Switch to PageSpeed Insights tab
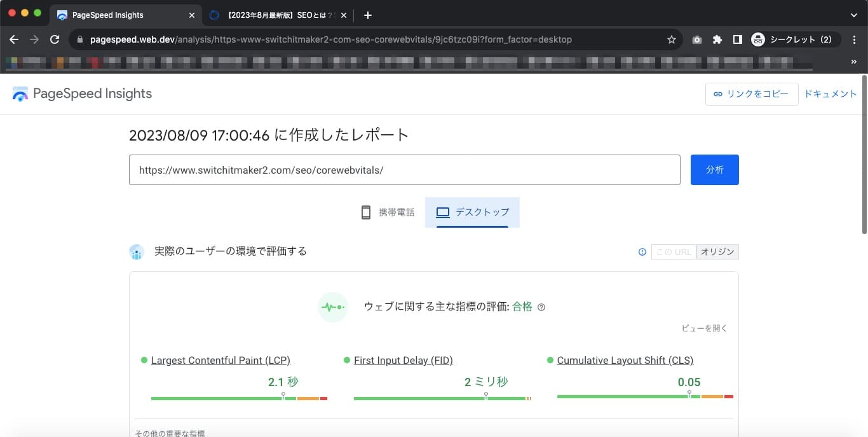Image resolution: width=868 pixels, height=437 pixels. coord(125,15)
